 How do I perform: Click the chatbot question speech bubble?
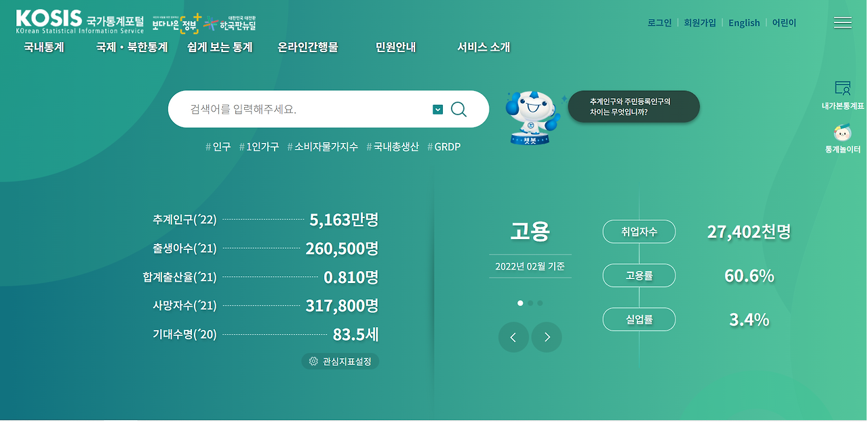point(633,106)
